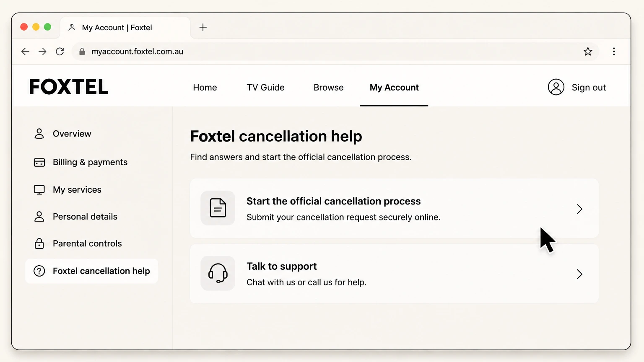This screenshot has width=644, height=362.
Task: Click the document icon on cancellation card
Action: tap(218, 208)
